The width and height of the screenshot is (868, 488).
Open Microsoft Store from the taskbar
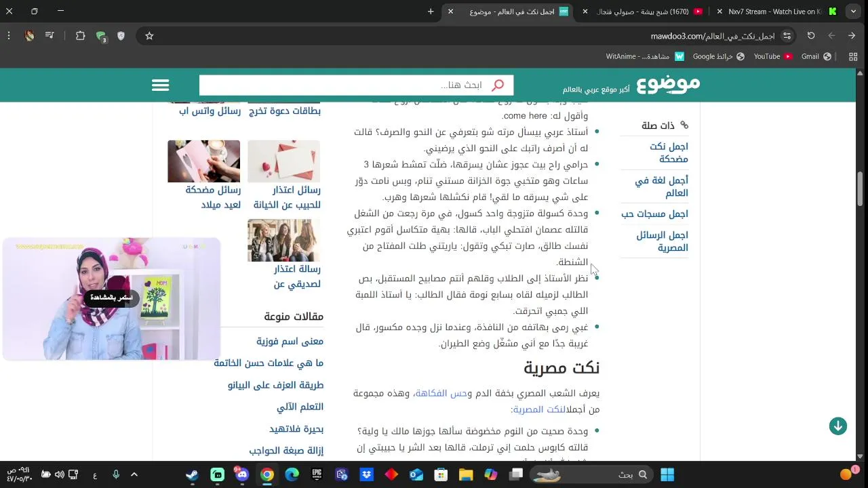[441, 474]
